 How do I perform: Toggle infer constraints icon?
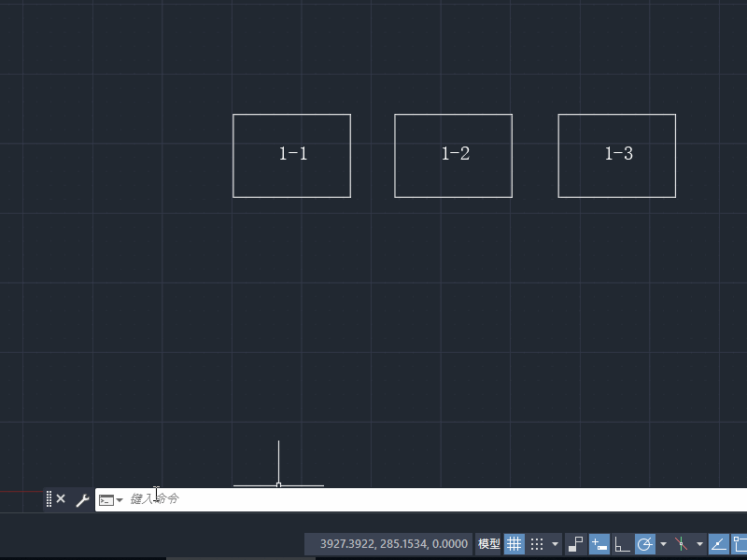point(575,544)
